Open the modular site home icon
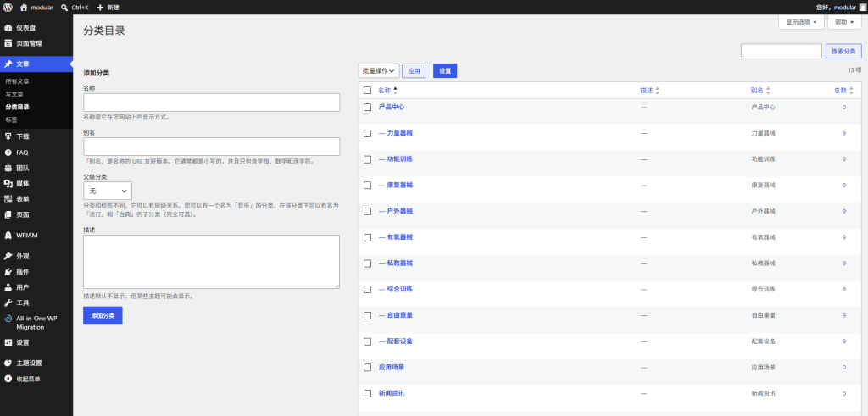The image size is (868, 416). pyautogui.click(x=23, y=7)
